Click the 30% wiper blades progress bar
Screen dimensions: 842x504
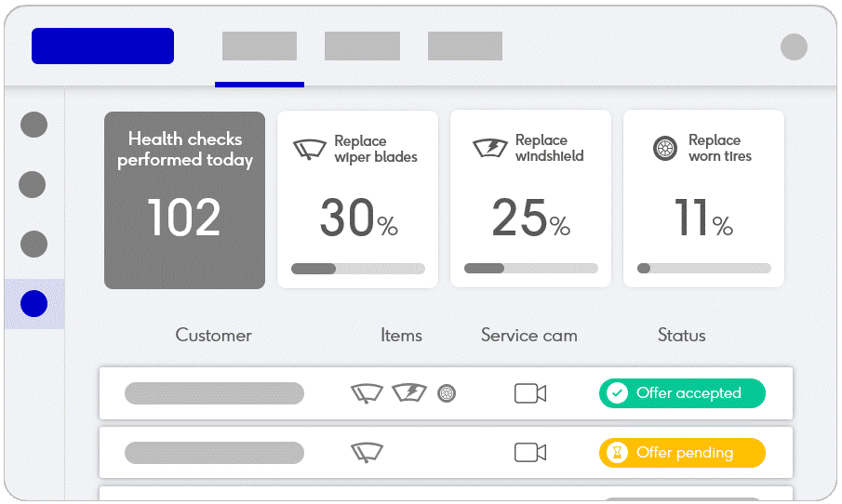pos(358,269)
